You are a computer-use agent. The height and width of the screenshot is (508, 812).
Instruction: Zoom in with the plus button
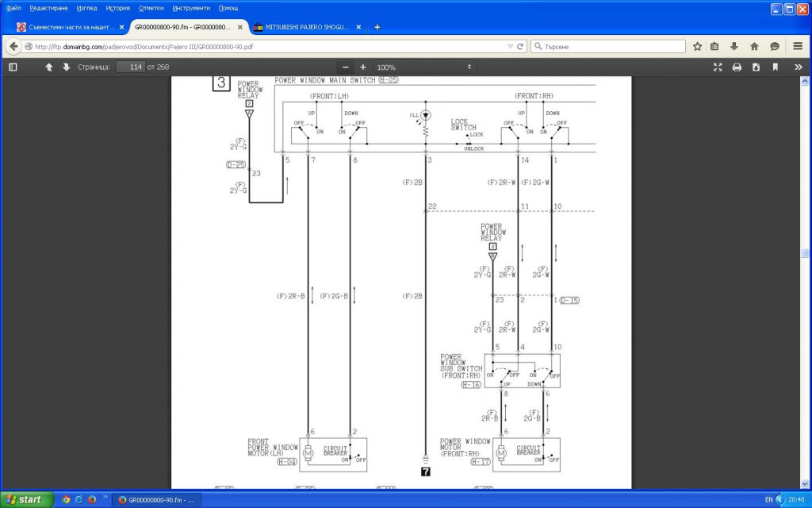(363, 67)
